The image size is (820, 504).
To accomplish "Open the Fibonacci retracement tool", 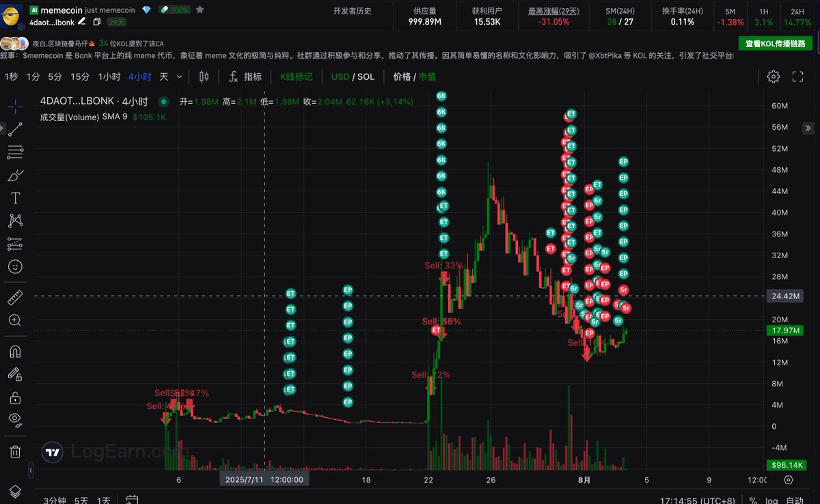I will (15, 152).
